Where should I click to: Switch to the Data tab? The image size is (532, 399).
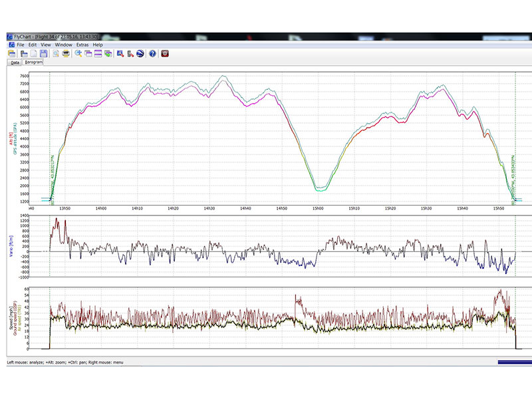[15, 63]
